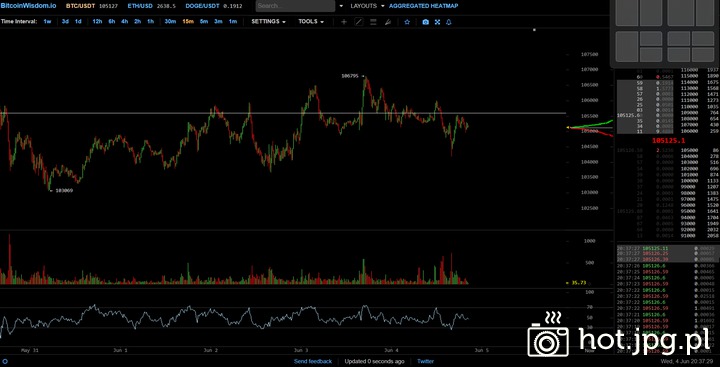
Task: Expand the TOOLS dropdown menu
Action: click(311, 22)
